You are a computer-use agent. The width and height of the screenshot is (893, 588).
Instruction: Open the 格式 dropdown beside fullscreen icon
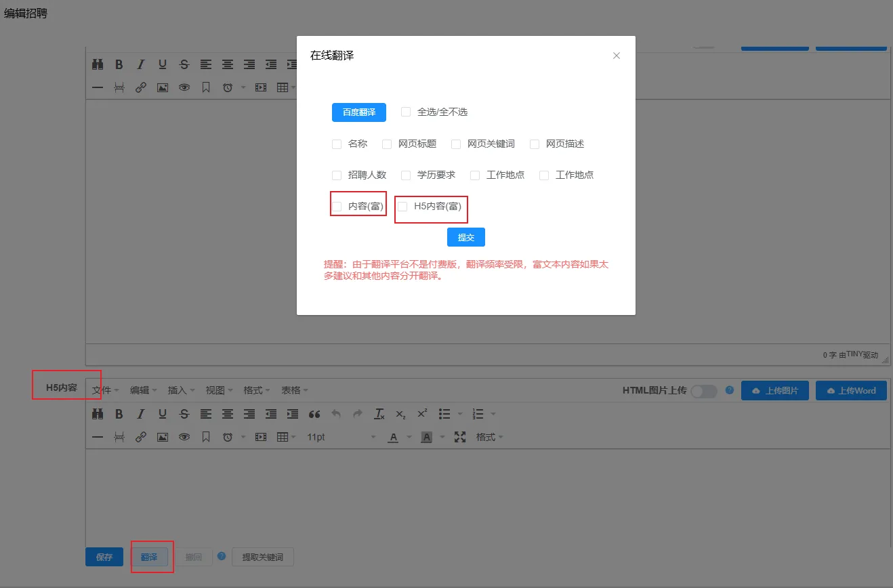489,437
